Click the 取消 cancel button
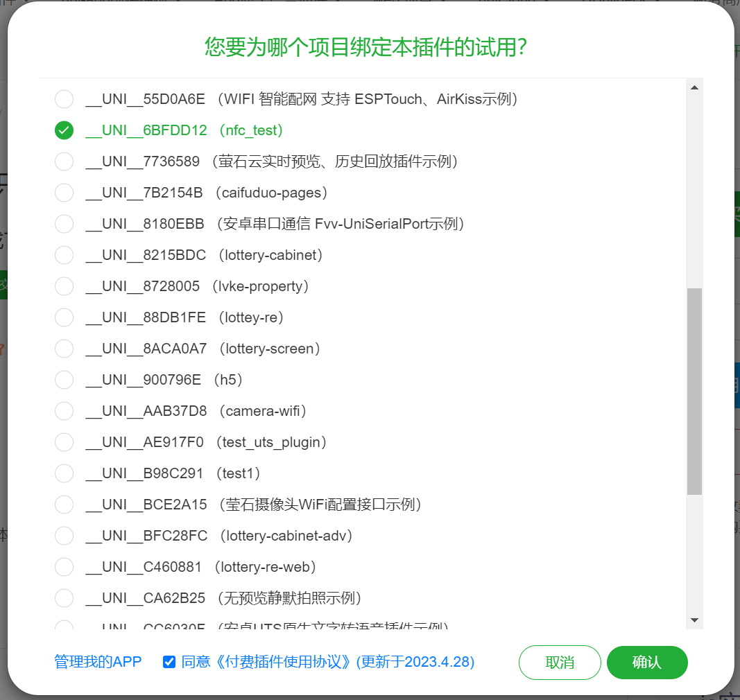The image size is (740, 700). click(560, 662)
